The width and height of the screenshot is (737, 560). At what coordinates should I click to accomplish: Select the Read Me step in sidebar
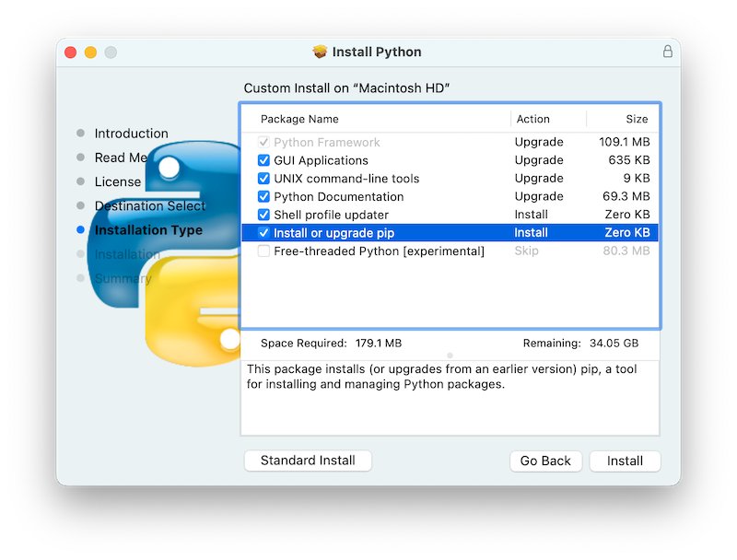(121, 157)
